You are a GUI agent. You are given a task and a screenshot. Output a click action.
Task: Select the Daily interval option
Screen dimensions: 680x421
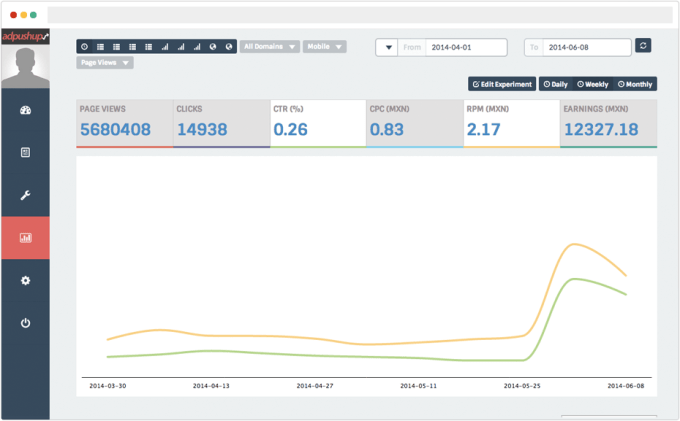coord(555,84)
